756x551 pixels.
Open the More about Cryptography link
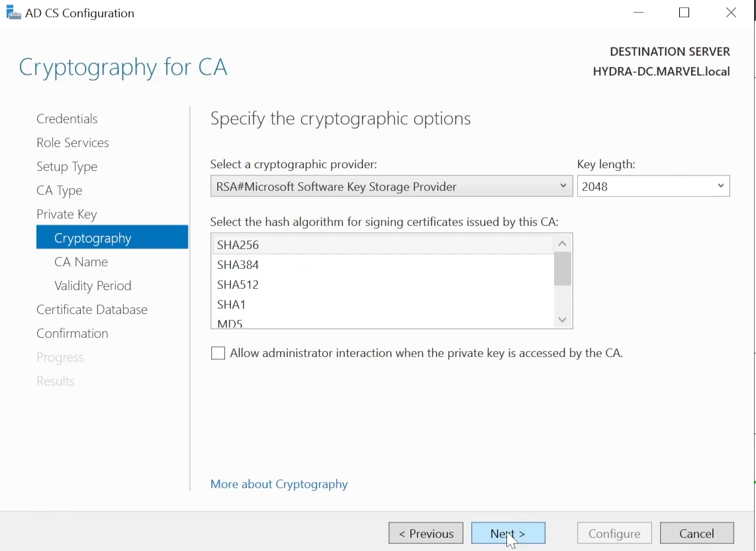(x=279, y=484)
